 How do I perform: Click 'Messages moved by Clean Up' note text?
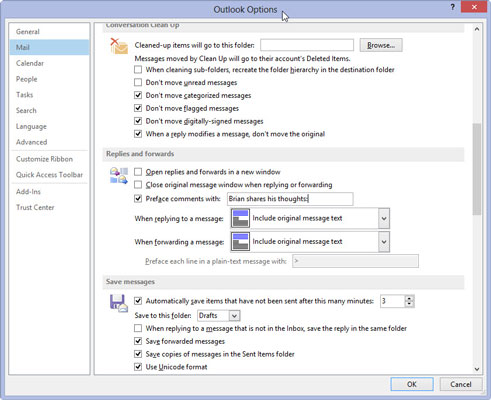(x=242, y=59)
